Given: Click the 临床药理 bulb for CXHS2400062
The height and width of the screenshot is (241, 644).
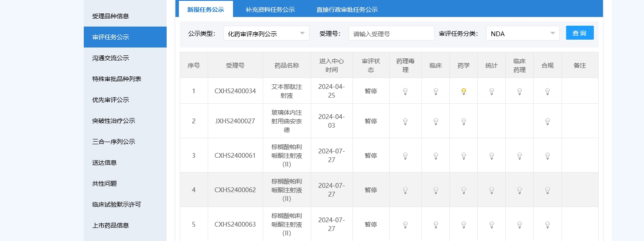Looking at the screenshot, I should [x=520, y=190].
